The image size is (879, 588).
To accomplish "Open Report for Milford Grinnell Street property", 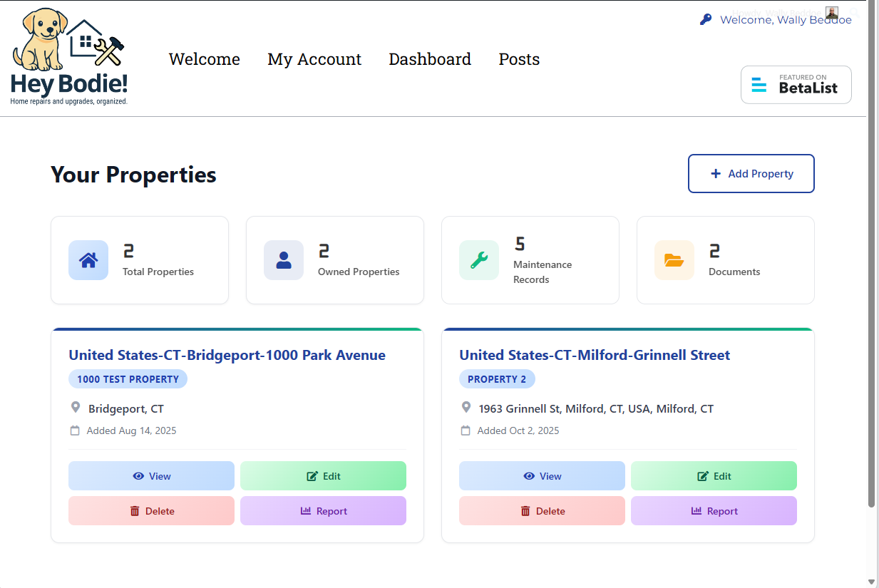I will pyautogui.click(x=714, y=511).
